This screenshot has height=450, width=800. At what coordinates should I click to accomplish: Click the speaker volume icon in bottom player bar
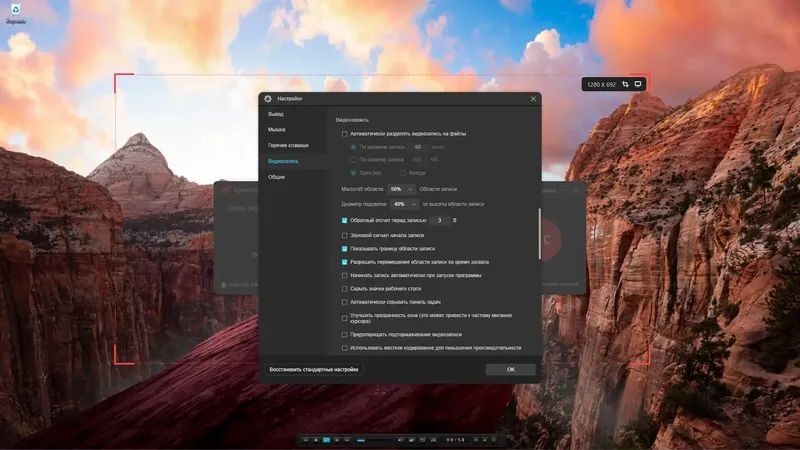(401, 440)
